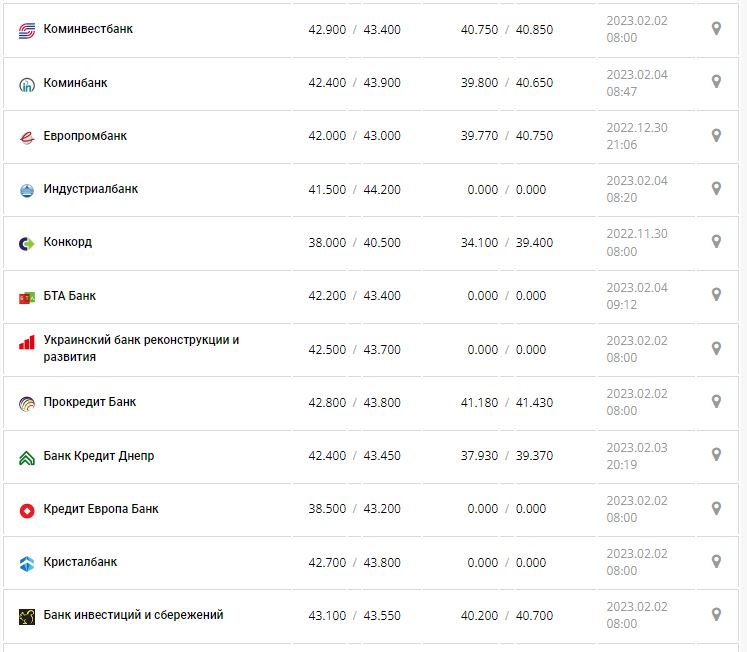The height and width of the screenshot is (652, 747).
Task: Click the БТА Банк logo icon
Action: [27, 297]
